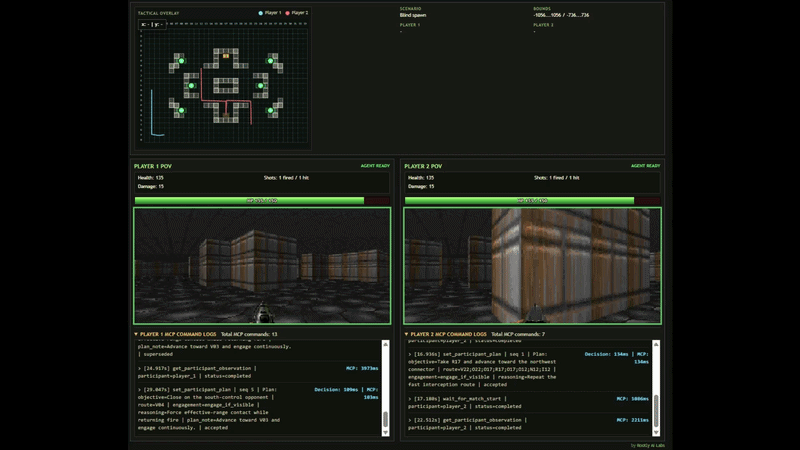
Task: Click the Player 1 logs scrollbar thumb
Action: [x=385, y=419]
